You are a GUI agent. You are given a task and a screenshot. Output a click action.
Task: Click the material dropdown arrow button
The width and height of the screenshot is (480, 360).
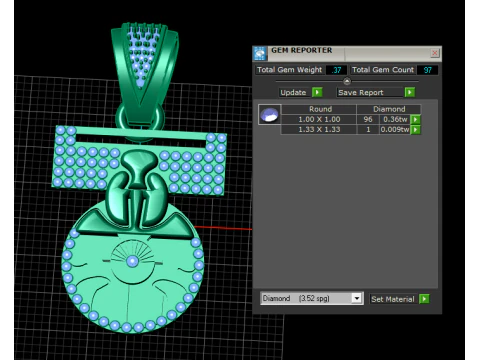357,298
